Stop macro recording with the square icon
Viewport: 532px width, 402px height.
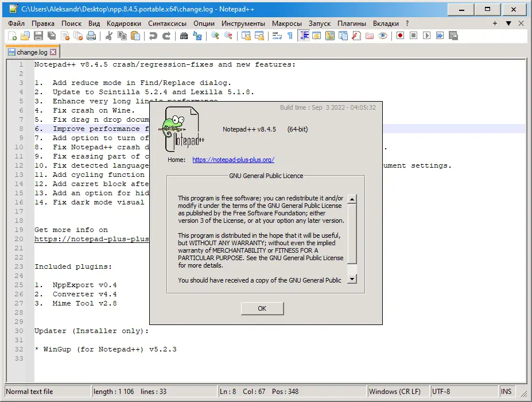pos(414,36)
